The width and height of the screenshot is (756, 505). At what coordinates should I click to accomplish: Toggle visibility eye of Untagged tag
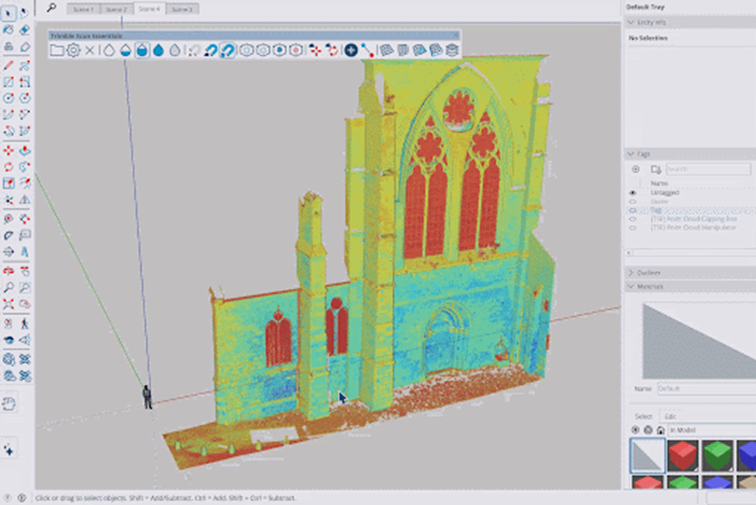pyautogui.click(x=632, y=192)
